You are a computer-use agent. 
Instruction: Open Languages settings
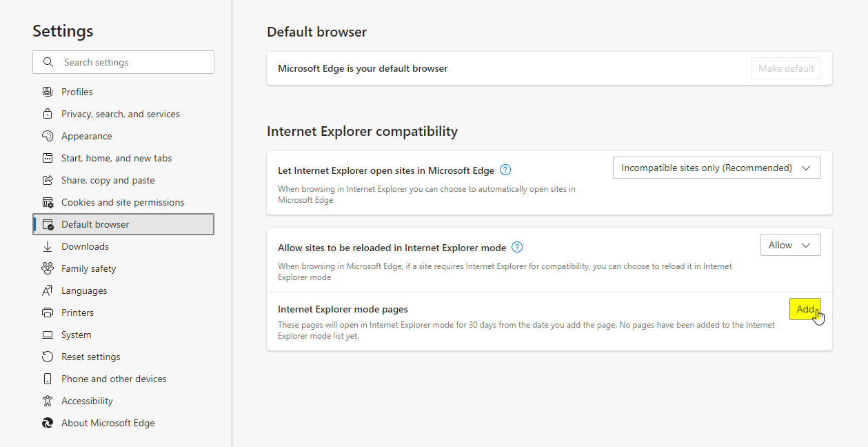click(x=123, y=290)
